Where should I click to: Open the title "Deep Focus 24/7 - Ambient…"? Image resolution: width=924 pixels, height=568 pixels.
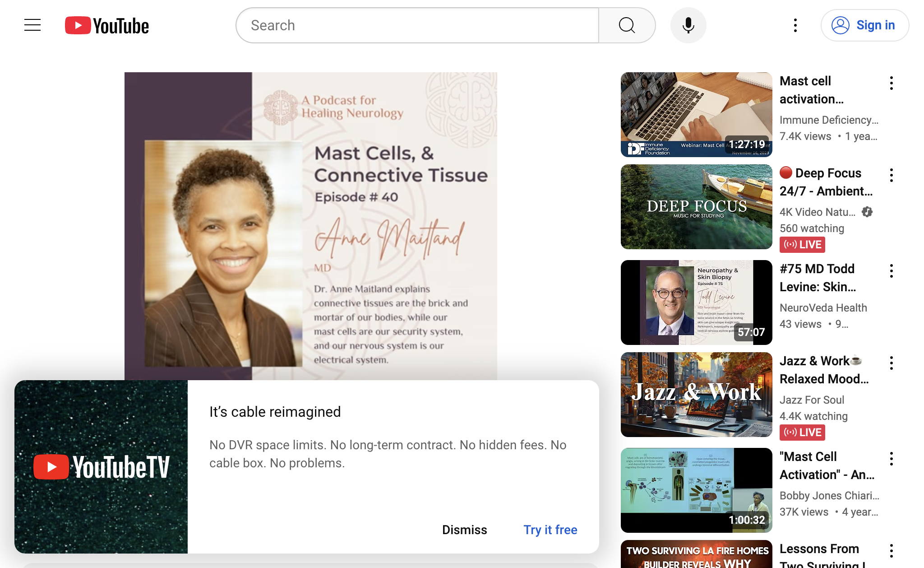826,182
